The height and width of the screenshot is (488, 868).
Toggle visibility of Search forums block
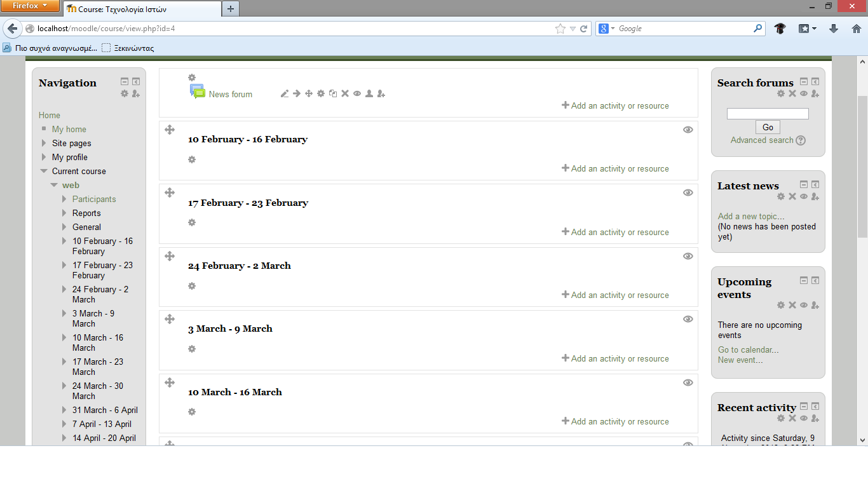tap(804, 93)
